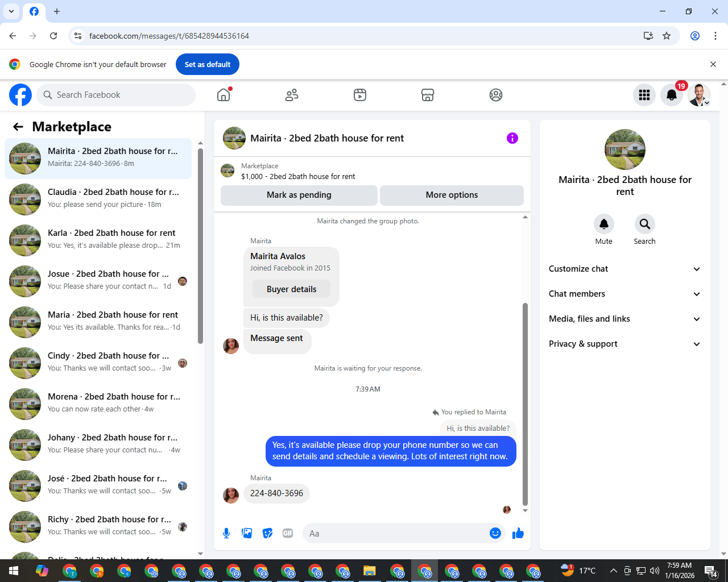This screenshot has width=728, height=582.
Task: Go to the Home feed icon
Action: [224, 95]
